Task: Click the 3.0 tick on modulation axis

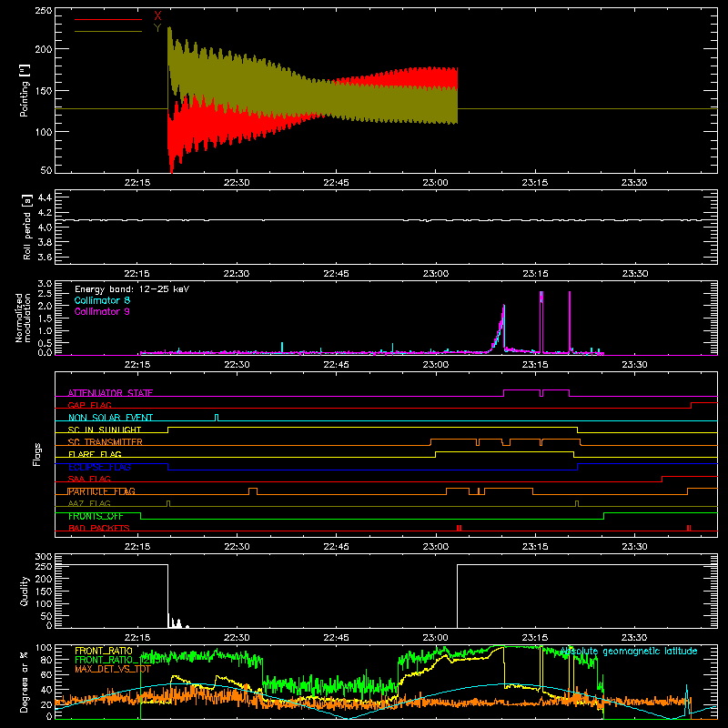Action: 45,284
